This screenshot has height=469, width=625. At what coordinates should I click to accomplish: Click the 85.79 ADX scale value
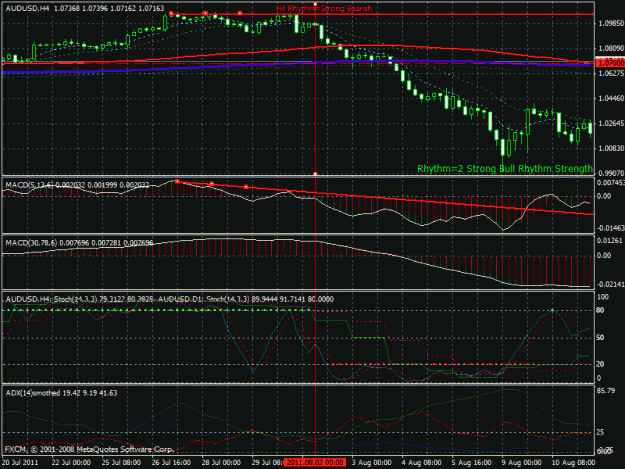[x=606, y=391]
